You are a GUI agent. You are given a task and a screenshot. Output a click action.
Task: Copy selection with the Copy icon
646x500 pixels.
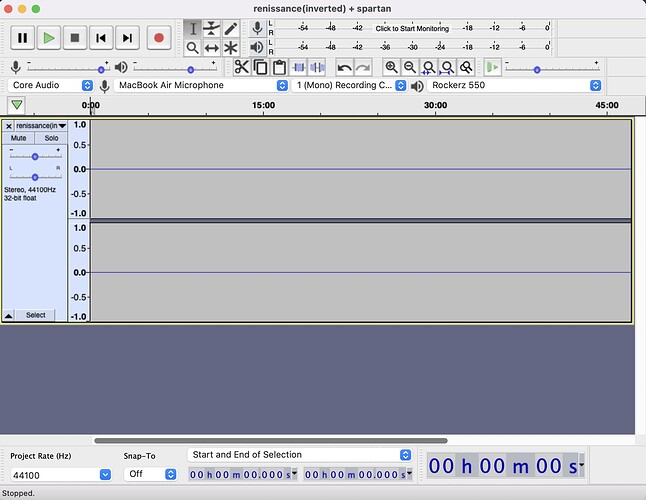(260, 67)
